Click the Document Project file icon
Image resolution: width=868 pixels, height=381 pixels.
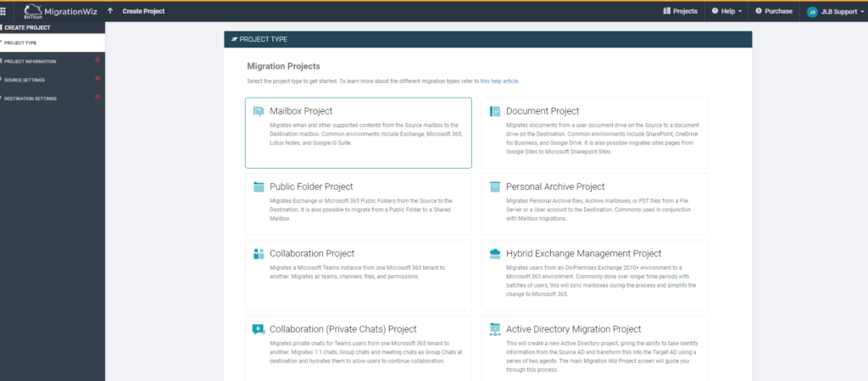pos(495,111)
